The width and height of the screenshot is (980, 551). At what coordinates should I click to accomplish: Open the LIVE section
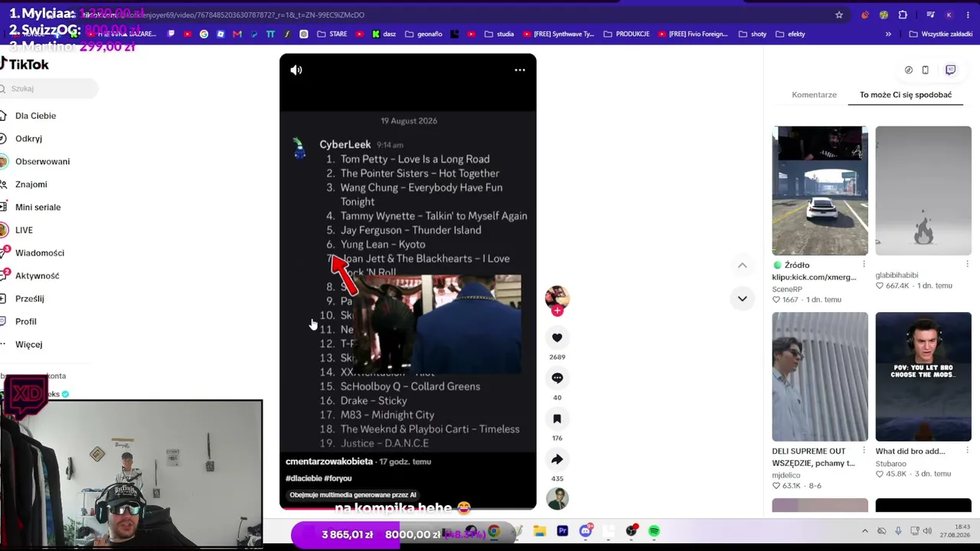[x=24, y=230]
